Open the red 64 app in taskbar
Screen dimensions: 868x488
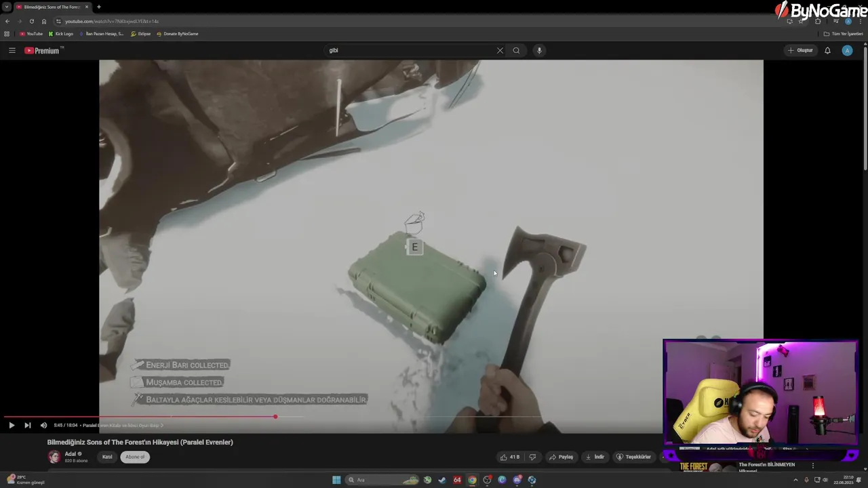(x=457, y=480)
